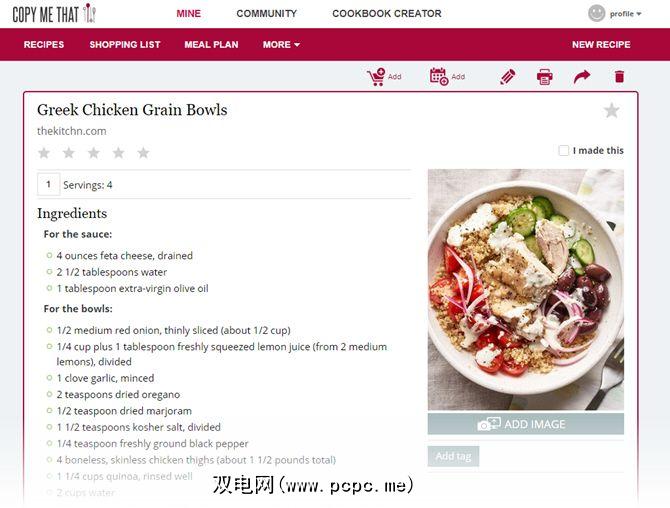
Task: Open the MEAL PLAN tab
Action: click(x=211, y=44)
